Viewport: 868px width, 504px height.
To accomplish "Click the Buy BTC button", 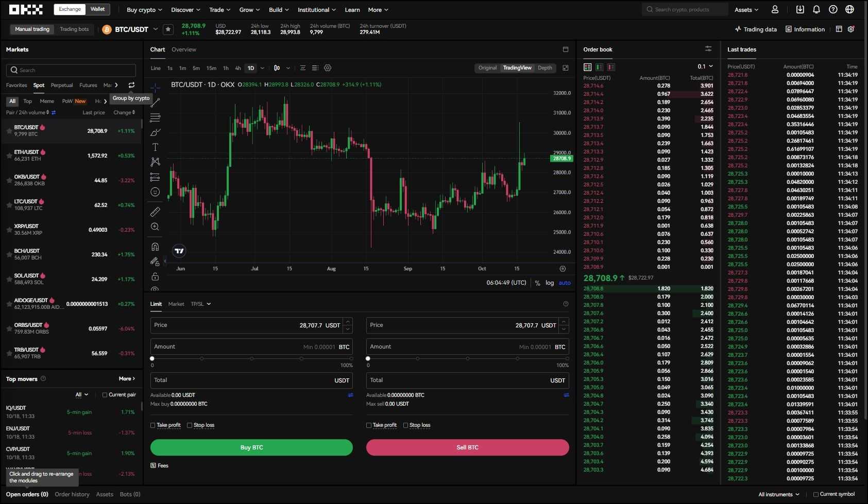I will tap(251, 447).
